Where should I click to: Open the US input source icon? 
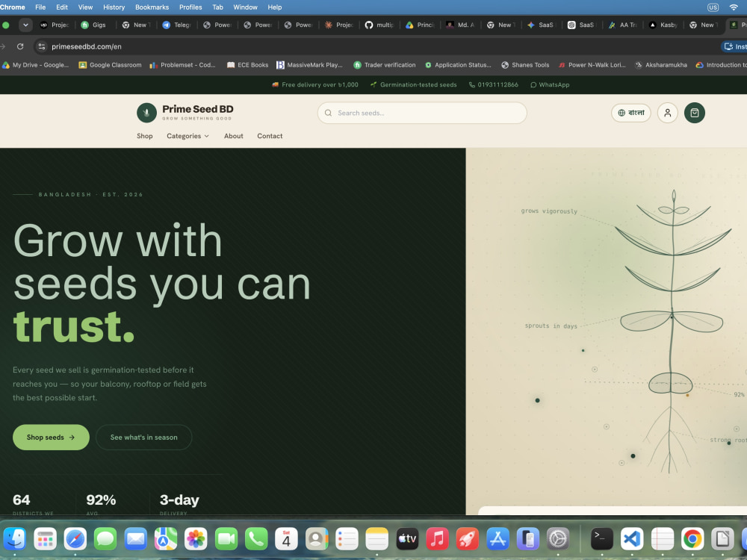(x=713, y=7)
